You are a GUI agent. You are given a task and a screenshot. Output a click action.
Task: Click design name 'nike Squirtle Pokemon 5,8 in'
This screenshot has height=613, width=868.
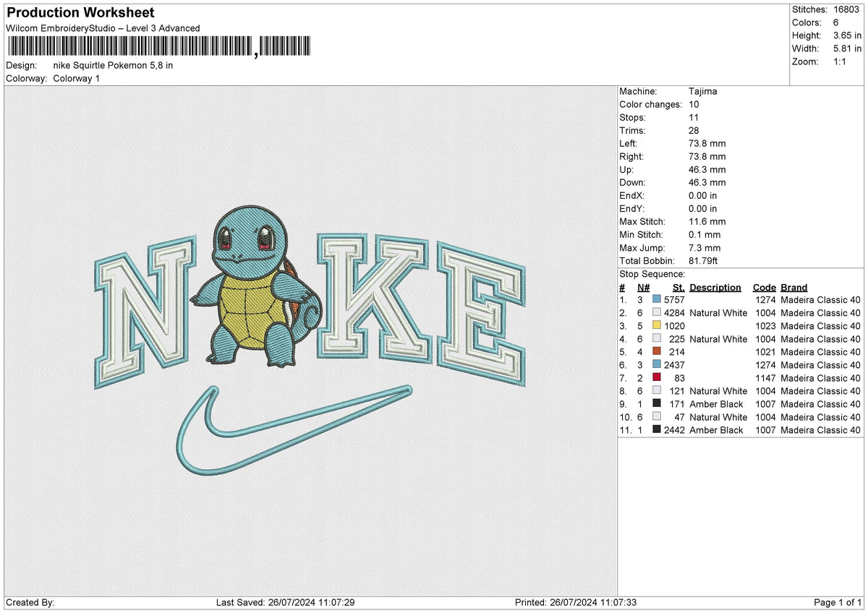click(113, 65)
